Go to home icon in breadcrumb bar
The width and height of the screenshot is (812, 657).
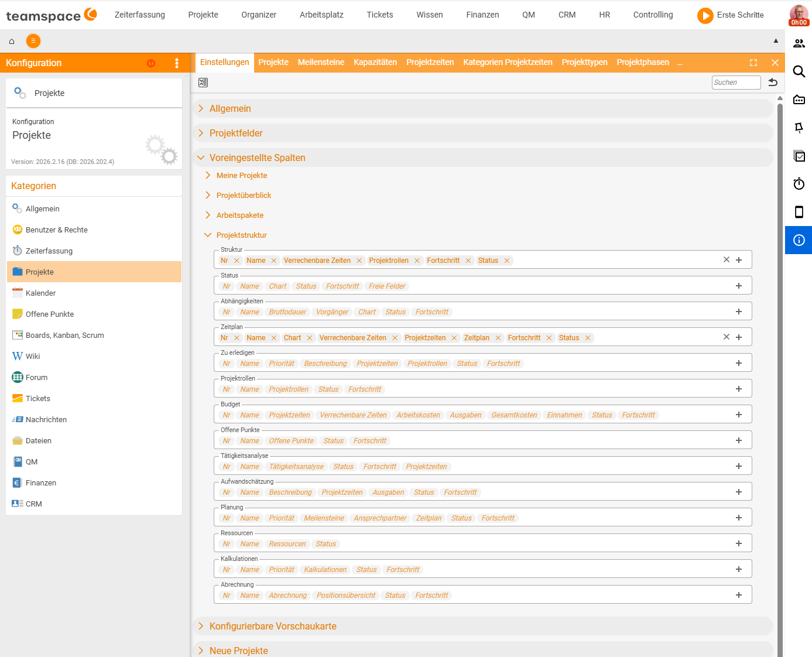[x=12, y=41]
